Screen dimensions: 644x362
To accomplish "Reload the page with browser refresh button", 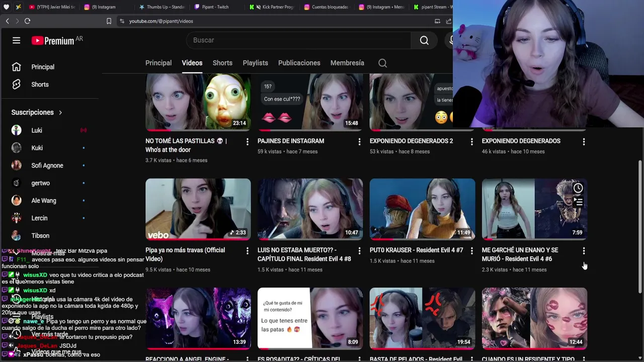I will 28,21.
